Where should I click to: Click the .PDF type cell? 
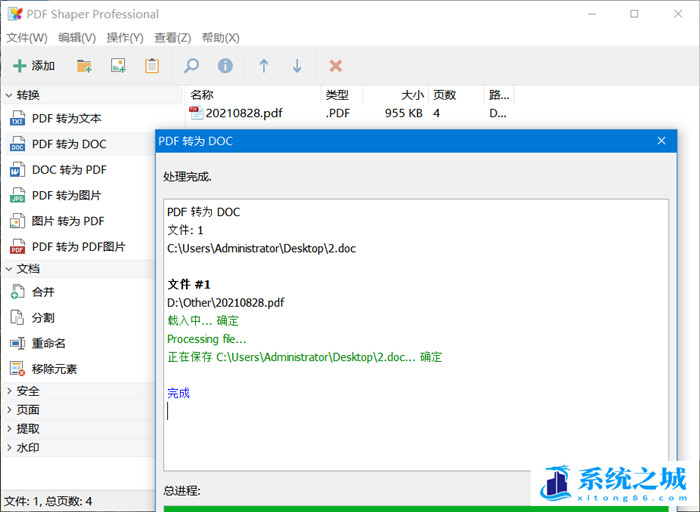click(338, 113)
